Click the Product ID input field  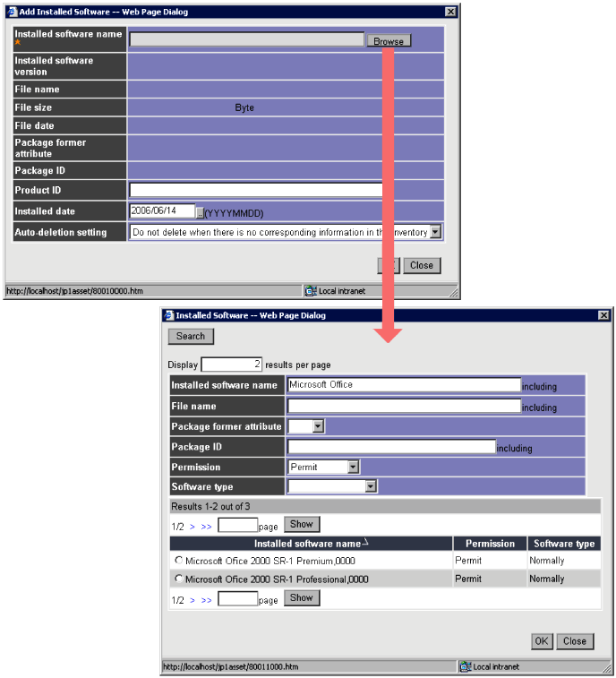pyautogui.click(x=256, y=190)
